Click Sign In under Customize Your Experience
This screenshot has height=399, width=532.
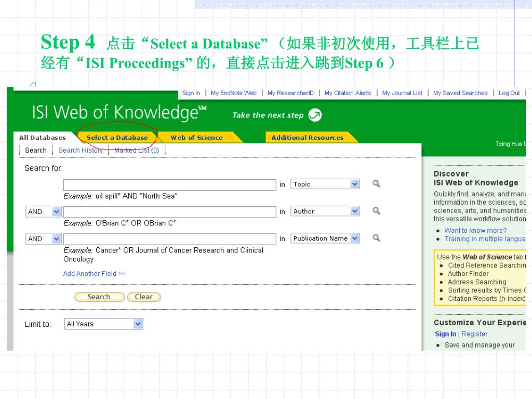445,334
